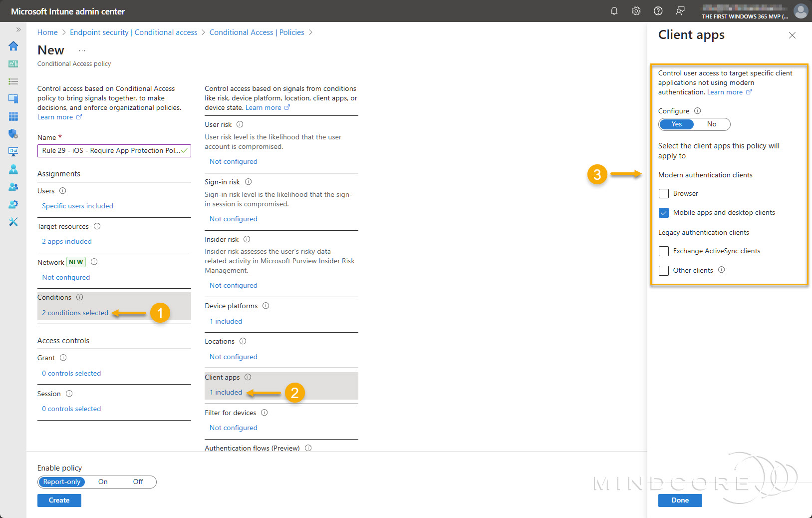Open Learn more under policy description

[59, 117]
